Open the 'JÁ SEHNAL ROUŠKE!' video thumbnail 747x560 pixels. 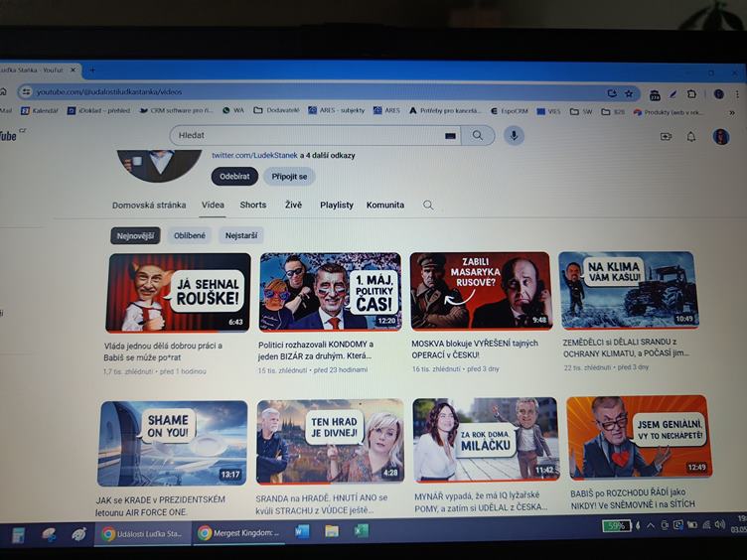178,292
